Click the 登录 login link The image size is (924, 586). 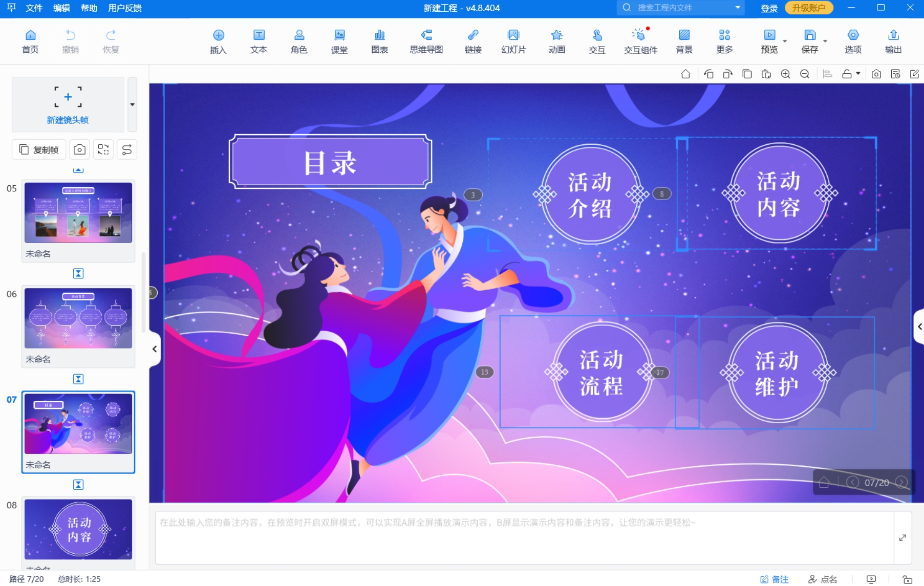tap(769, 8)
